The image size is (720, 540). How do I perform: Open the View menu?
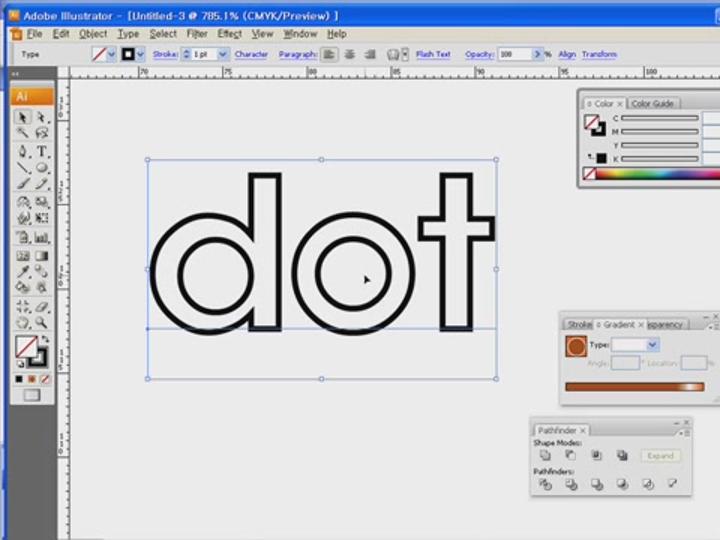click(x=262, y=34)
